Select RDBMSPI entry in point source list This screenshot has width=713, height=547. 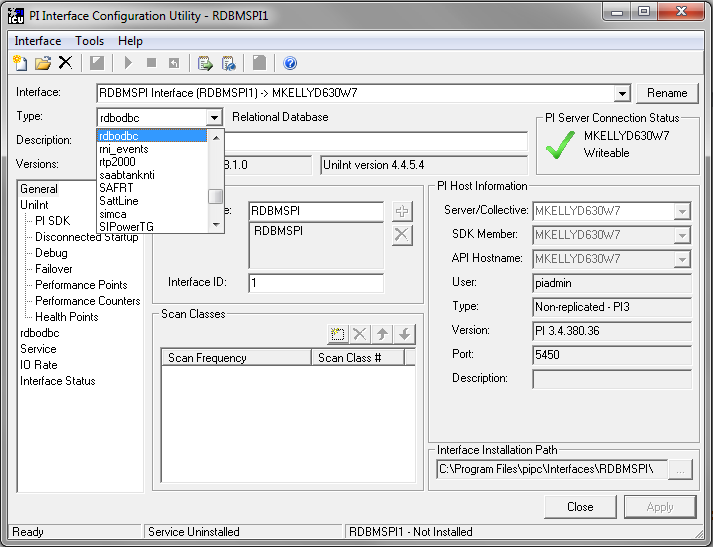click(278, 231)
